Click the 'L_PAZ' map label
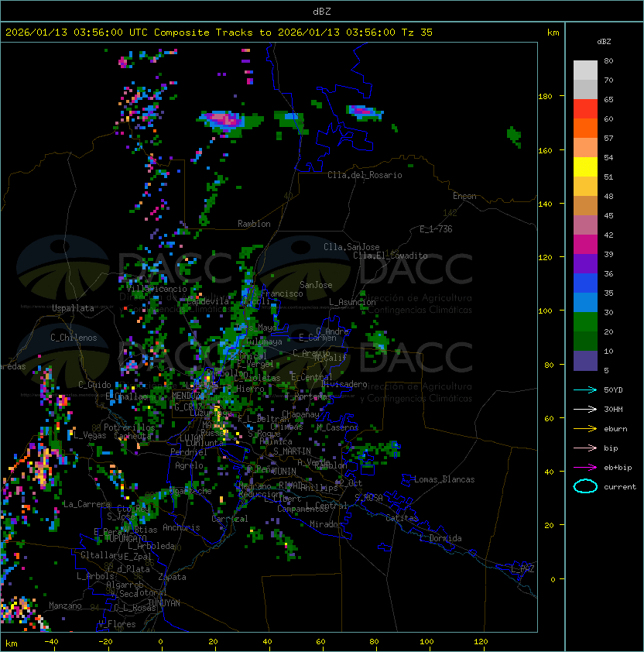The image size is (644, 652). point(522,569)
